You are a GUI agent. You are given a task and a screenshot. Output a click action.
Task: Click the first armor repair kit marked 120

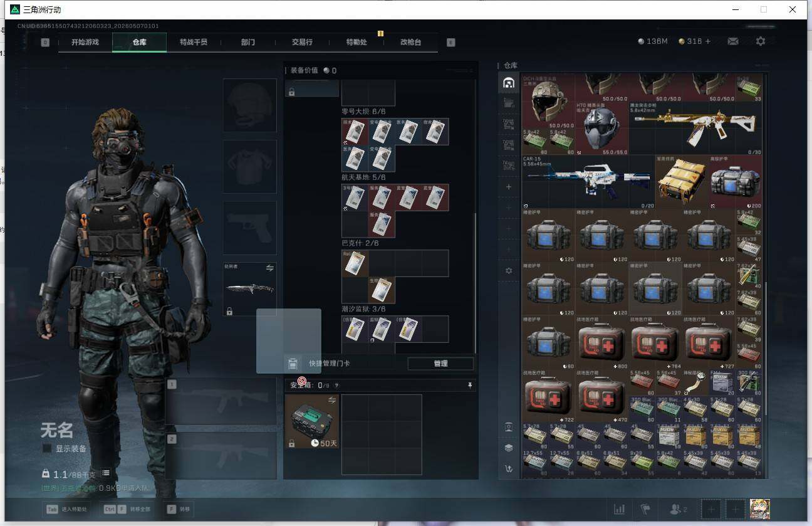(x=548, y=236)
